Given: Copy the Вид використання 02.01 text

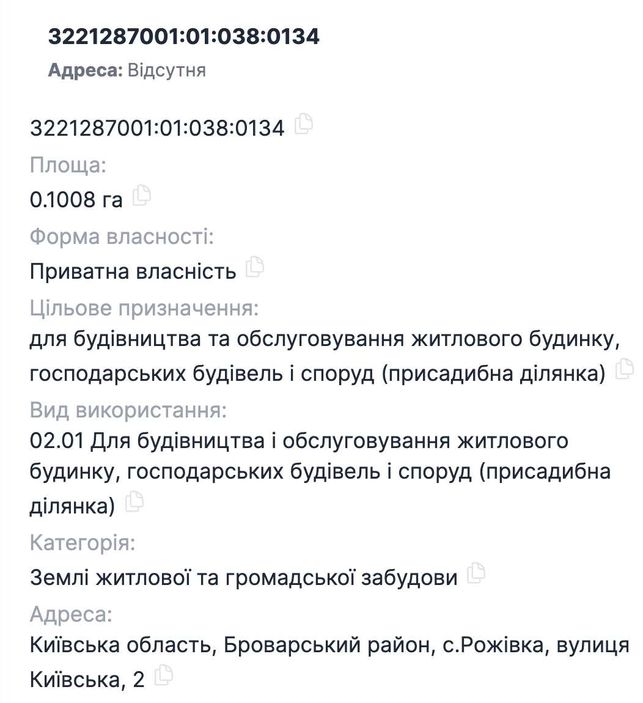Looking at the screenshot, I should pyautogui.click(x=134, y=502).
